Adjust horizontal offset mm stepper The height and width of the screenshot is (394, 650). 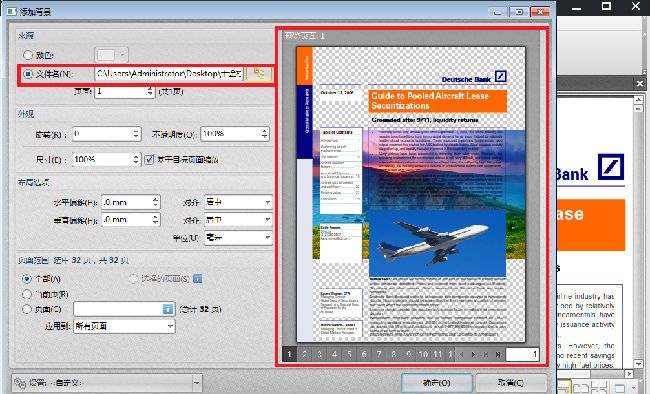pos(155,202)
